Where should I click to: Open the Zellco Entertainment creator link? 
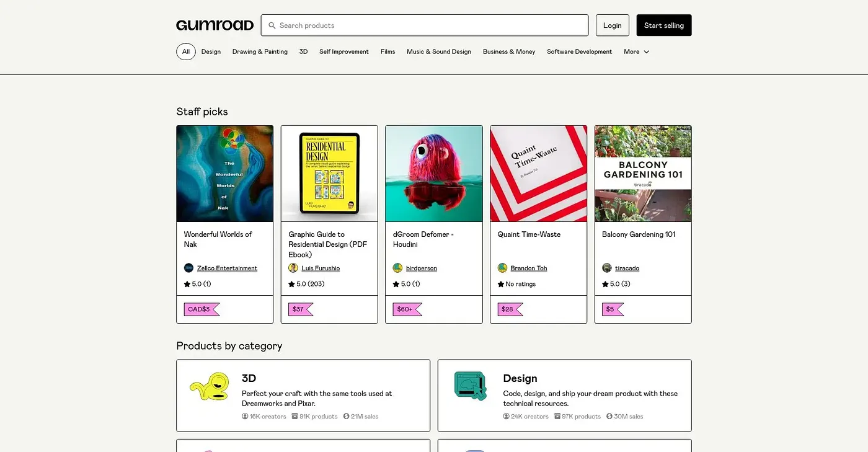coord(227,268)
